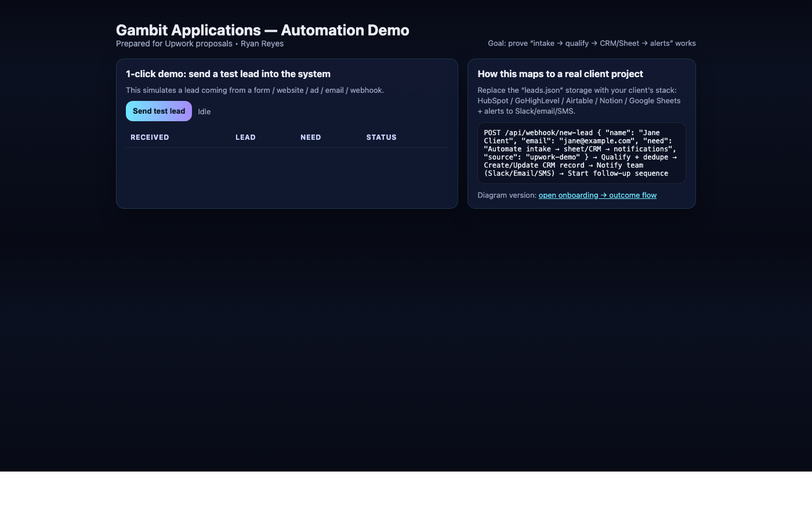Viewport: 812px width, 522px height.
Task: Click the Ryan Reyes name text
Action: (x=262, y=44)
